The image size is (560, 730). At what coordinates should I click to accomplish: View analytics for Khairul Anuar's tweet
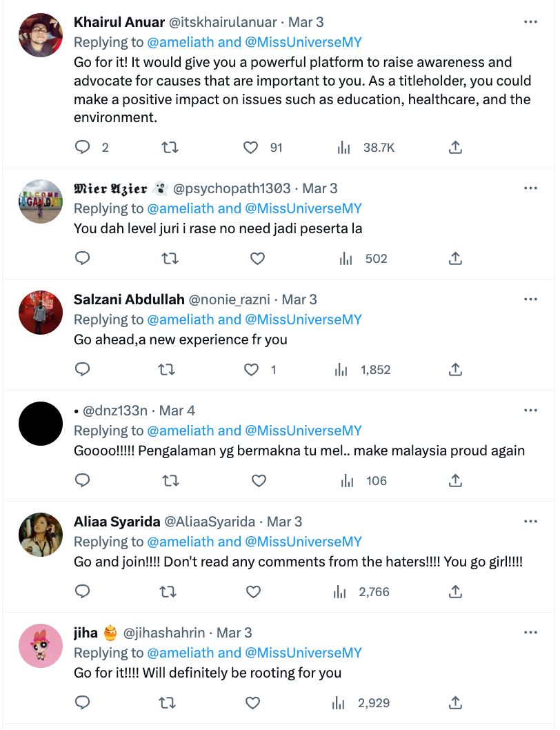pos(343,147)
